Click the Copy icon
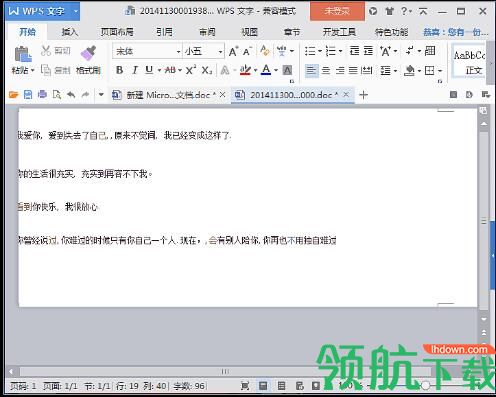 pos(46,70)
